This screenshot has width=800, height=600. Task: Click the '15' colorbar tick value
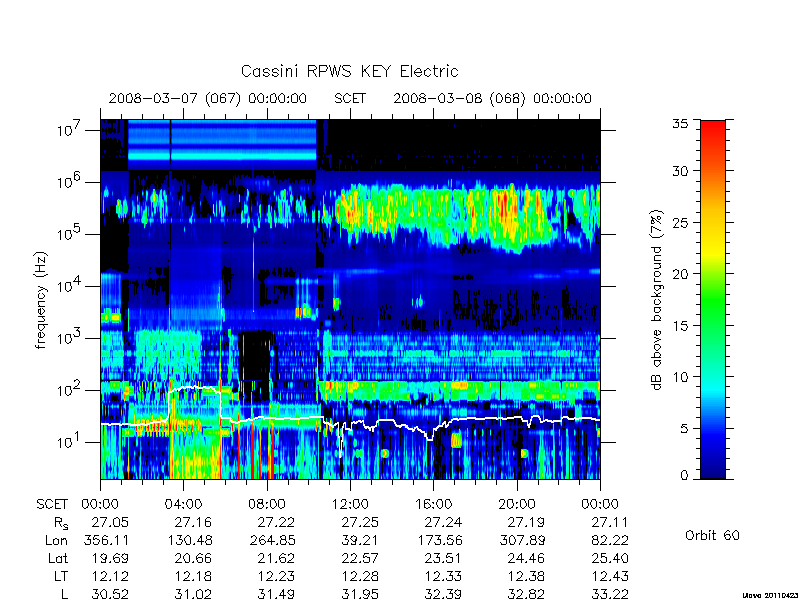tap(680, 325)
